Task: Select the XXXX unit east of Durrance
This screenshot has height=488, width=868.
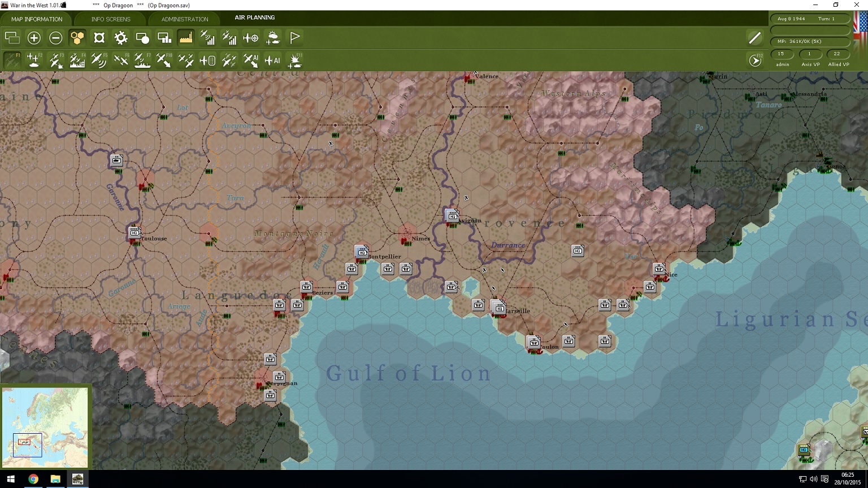Action: coord(578,250)
